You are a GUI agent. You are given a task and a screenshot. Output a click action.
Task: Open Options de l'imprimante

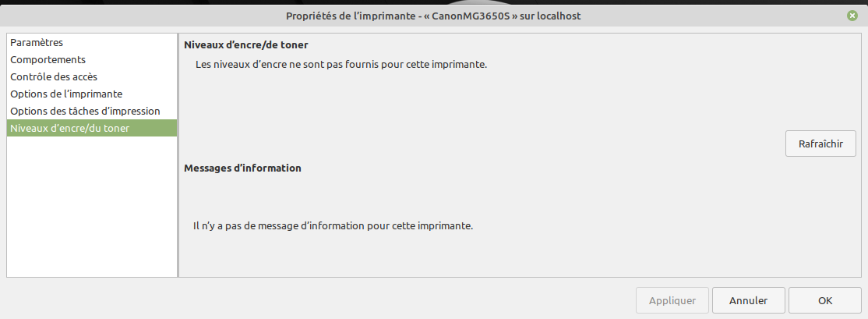[66, 94]
